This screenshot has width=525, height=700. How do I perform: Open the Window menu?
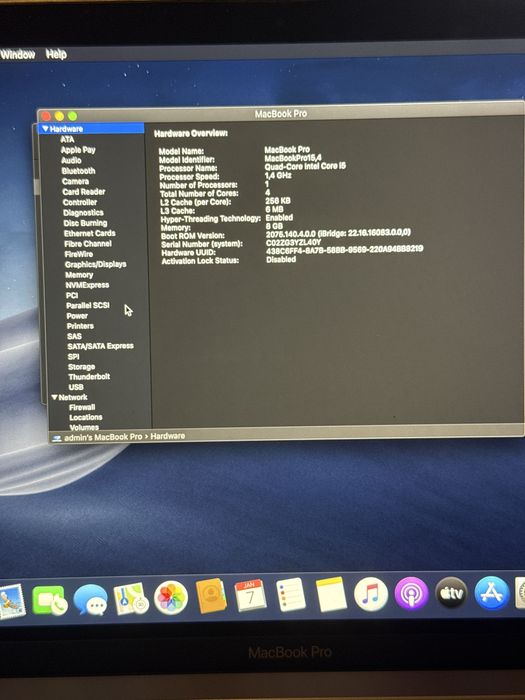pyautogui.click(x=17, y=55)
